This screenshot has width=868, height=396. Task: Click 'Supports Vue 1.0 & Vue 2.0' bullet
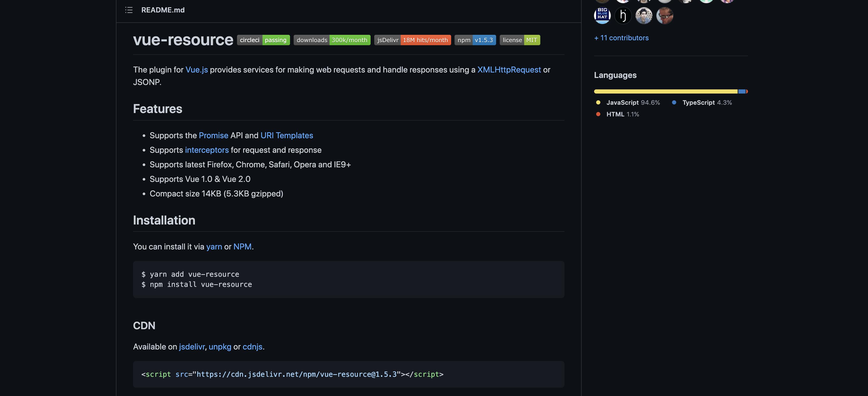[x=200, y=179]
